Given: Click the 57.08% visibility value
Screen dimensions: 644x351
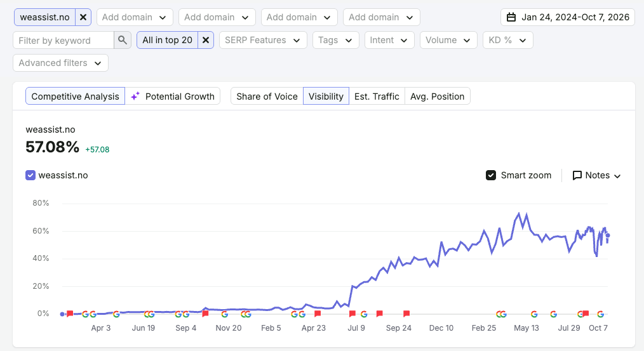Looking at the screenshot, I should point(52,147).
